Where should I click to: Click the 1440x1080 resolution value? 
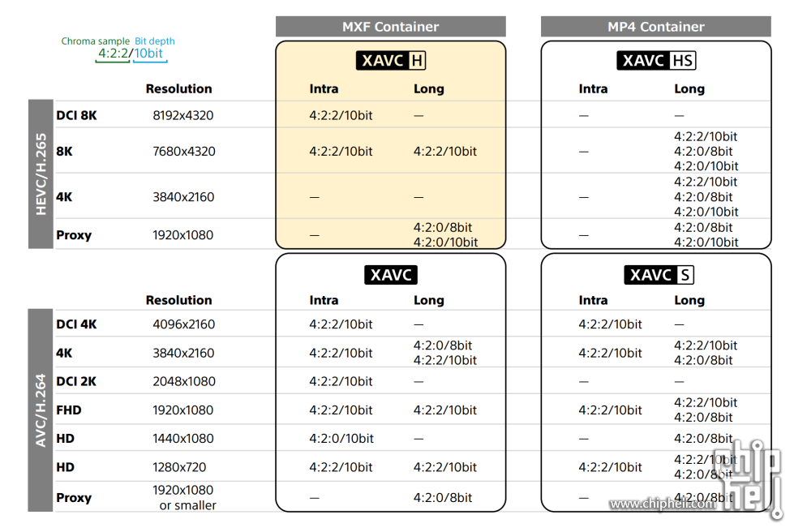point(182,439)
